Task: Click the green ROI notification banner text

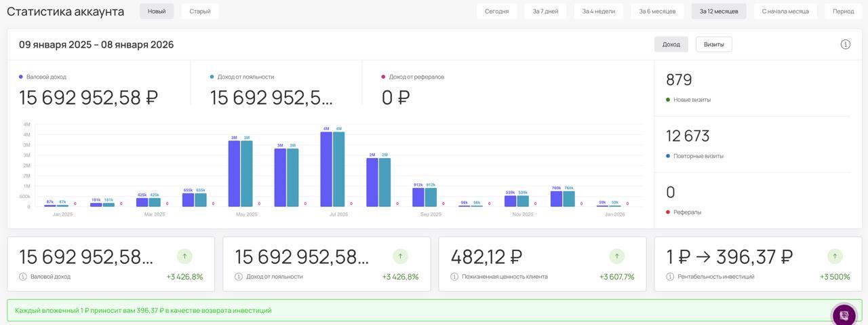Action: point(143,311)
